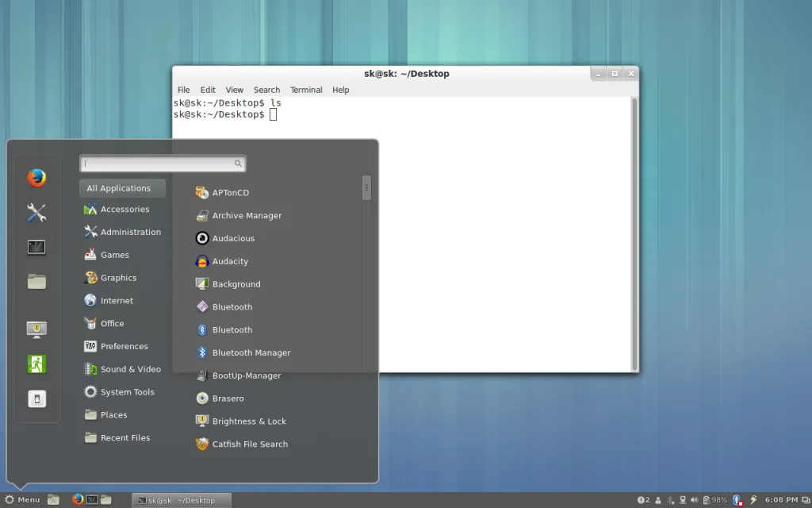
Task: Open Catfish File Search
Action: (x=247, y=444)
